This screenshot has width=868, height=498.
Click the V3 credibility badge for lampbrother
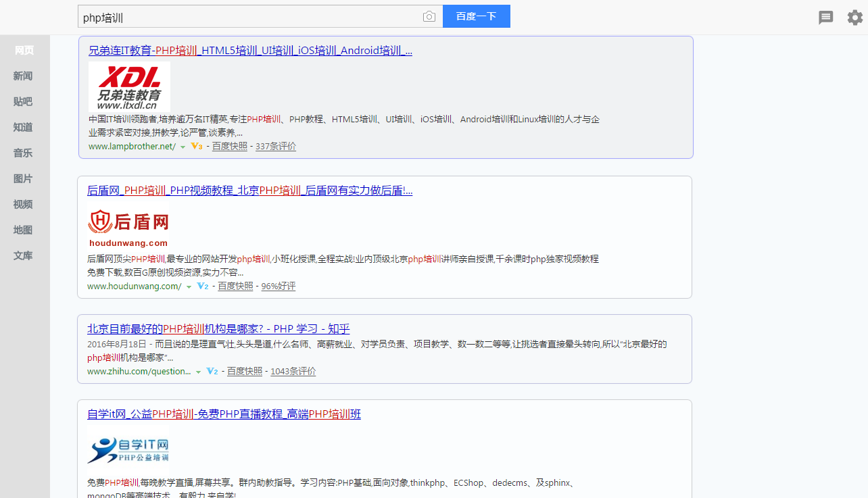197,146
